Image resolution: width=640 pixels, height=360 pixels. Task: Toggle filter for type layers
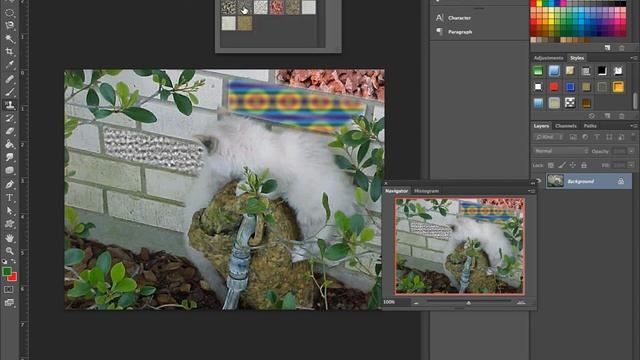click(597, 137)
